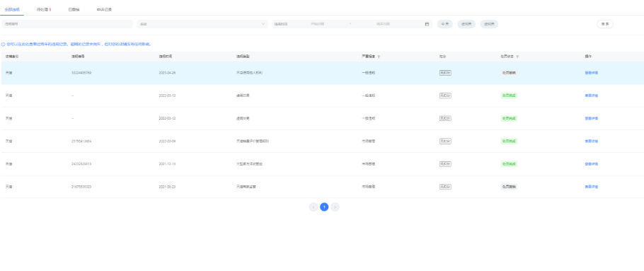This screenshot has width=644, height=271.
Task: Click the 近90天 quick date button
Action: point(489,24)
